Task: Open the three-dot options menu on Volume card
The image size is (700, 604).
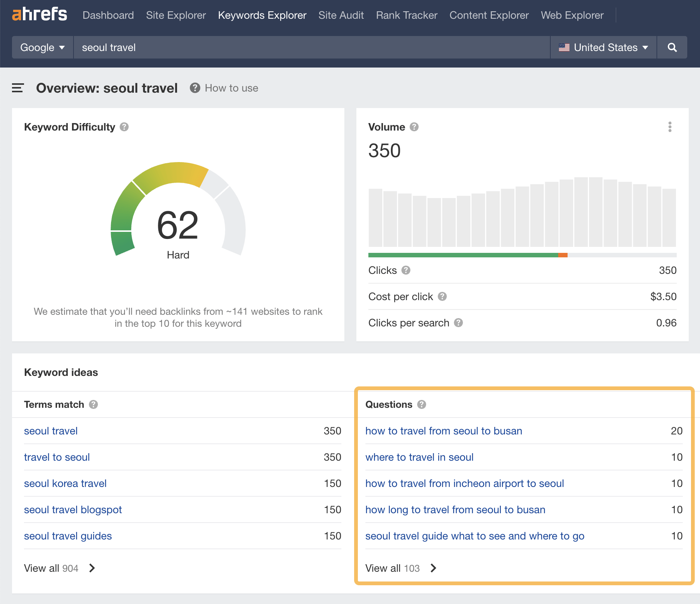Action: tap(670, 127)
